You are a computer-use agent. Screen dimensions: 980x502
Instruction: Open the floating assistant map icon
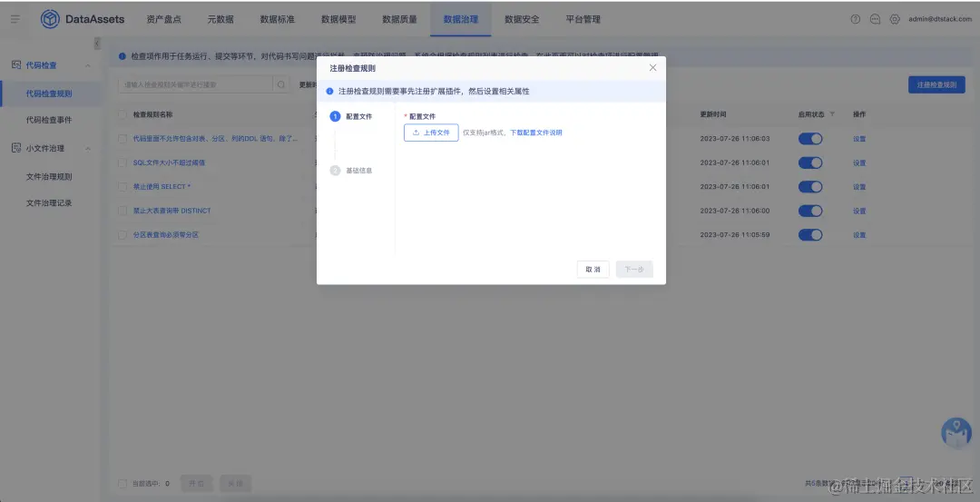pyautogui.click(x=956, y=433)
